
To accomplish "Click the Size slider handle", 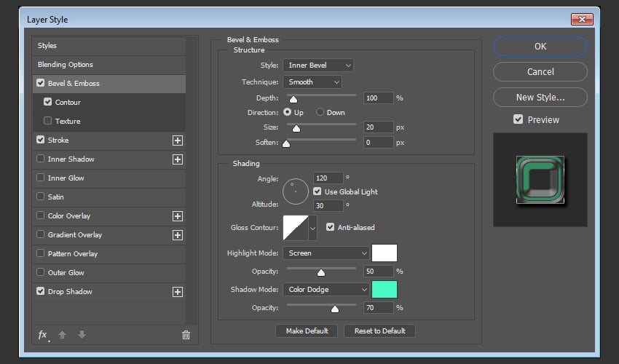I will click(296, 128).
